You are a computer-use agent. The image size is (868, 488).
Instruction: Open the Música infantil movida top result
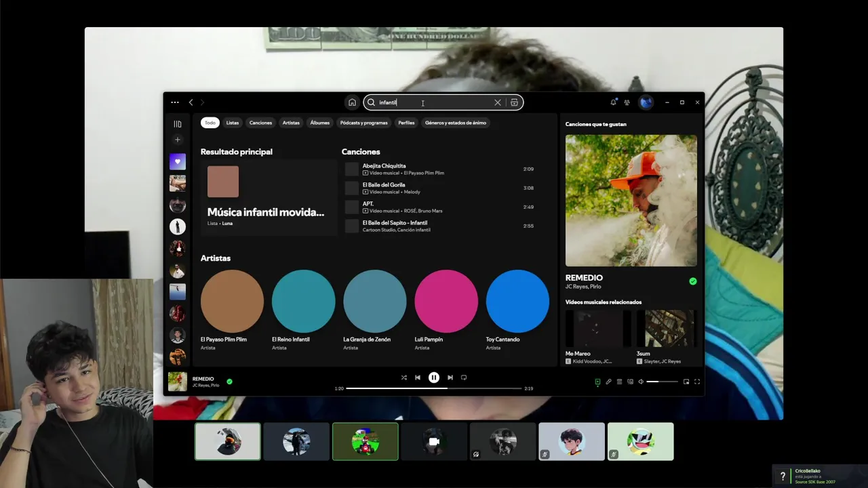coord(269,197)
